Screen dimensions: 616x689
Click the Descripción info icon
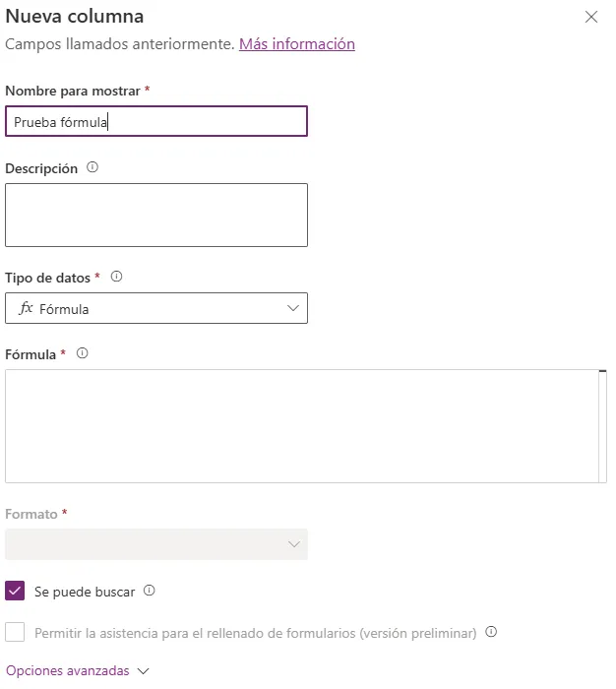coord(92,167)
